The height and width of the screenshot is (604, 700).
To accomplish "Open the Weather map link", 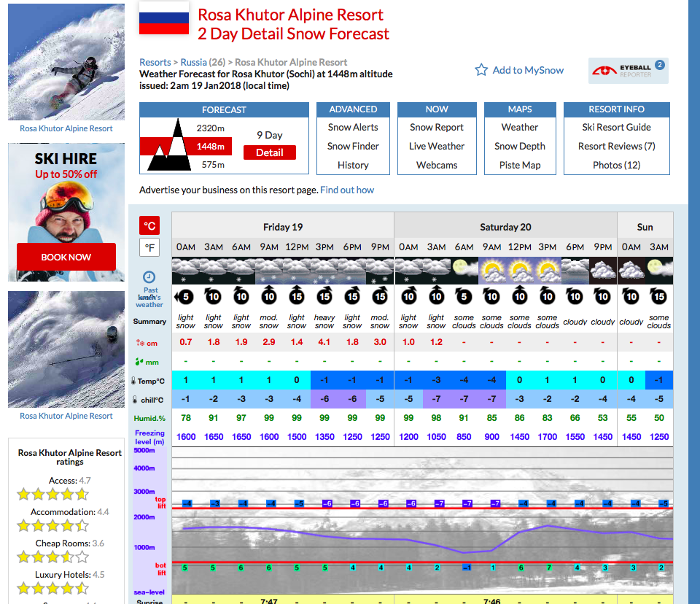I will tap(520, 128).
